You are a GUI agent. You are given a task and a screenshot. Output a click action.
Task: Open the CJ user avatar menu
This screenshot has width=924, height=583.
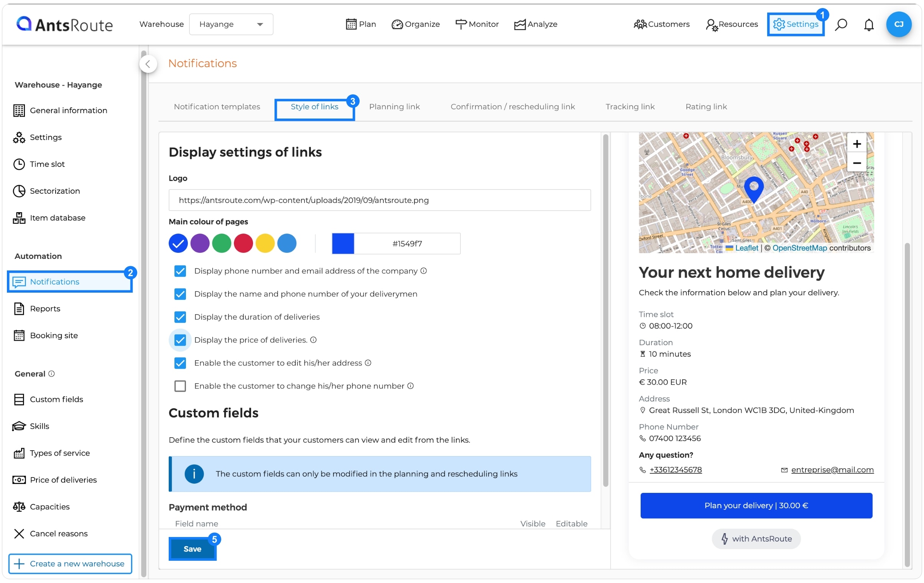coord(898,24)
